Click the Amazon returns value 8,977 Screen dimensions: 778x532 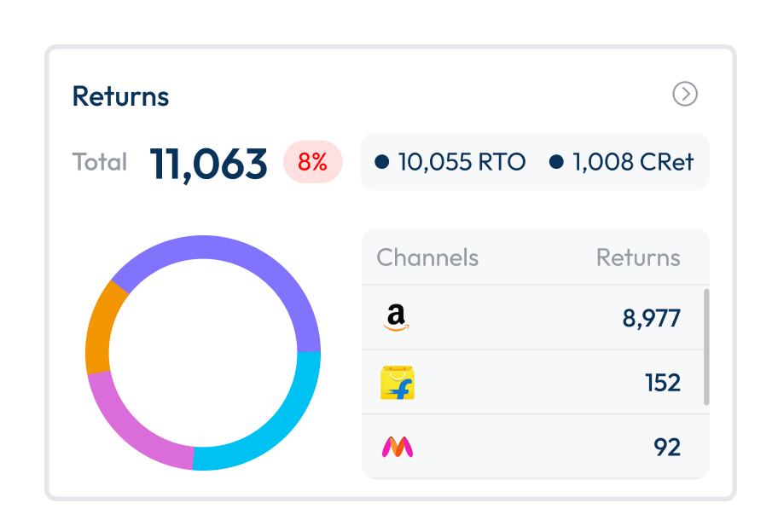(651, 319)
